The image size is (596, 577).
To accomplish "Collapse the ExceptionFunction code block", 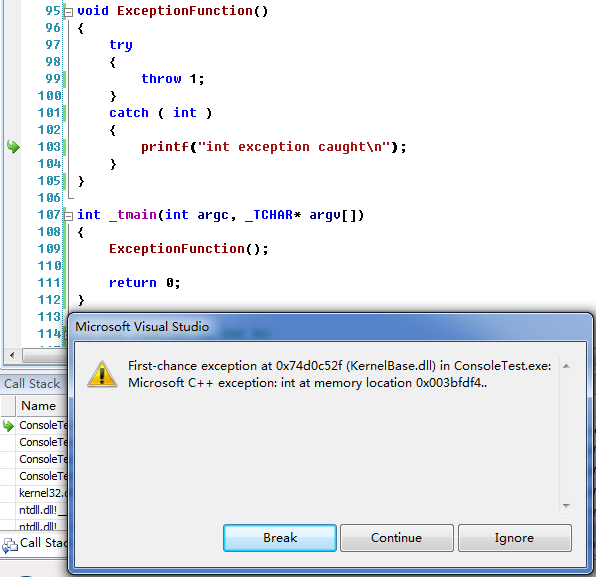I will (68, 12).
